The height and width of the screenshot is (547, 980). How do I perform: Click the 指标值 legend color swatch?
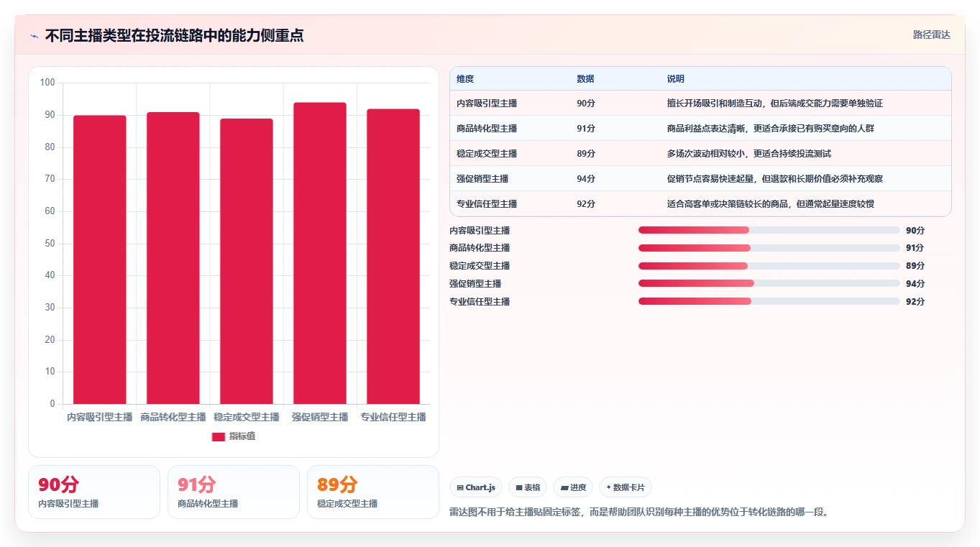(219, 437)
